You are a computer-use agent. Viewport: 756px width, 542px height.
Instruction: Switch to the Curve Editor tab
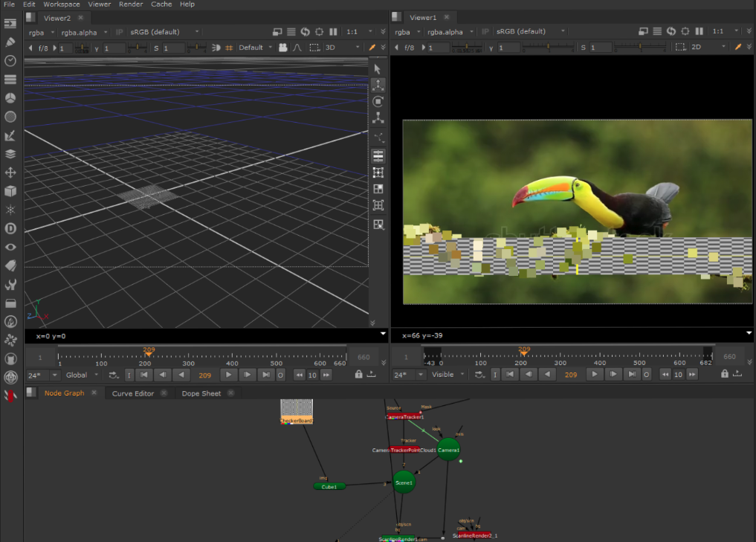(x=133, y=393)
